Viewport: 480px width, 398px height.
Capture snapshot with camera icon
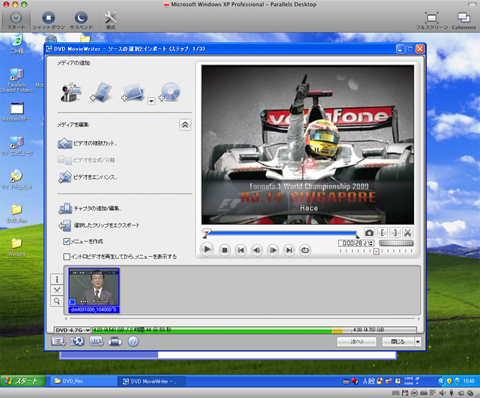[369, 232]
